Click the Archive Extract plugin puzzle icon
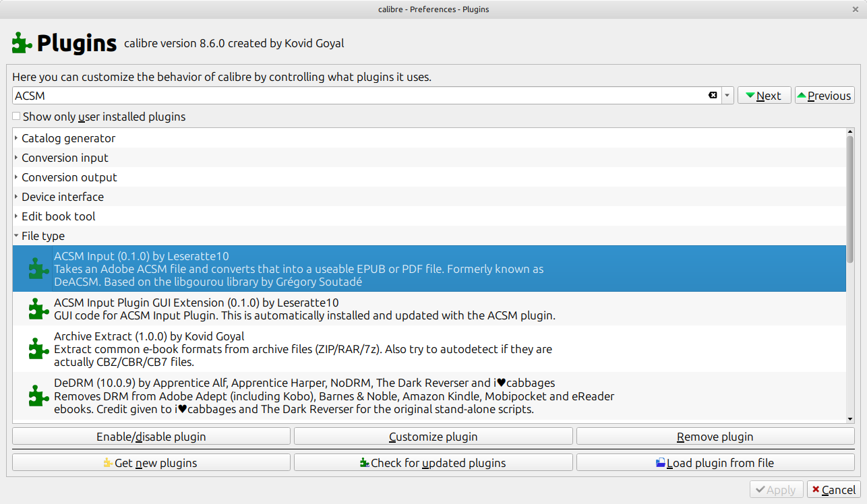The width and height of the screenshot is (867, 504). point(38,349)
